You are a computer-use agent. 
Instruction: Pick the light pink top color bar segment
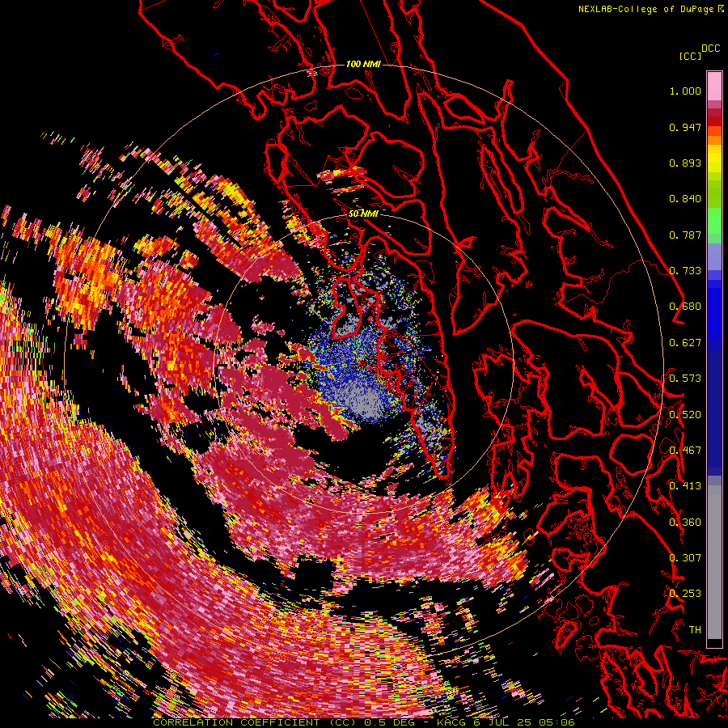714,86
